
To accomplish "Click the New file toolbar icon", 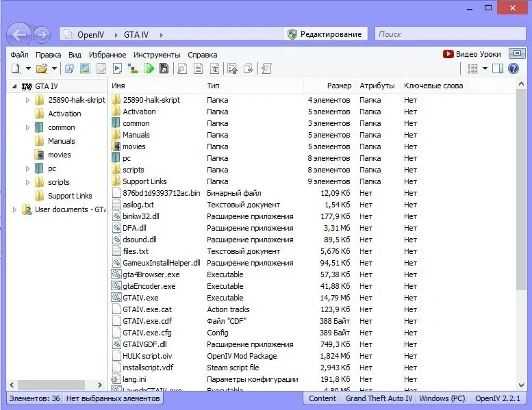I will tap(16, 69).
